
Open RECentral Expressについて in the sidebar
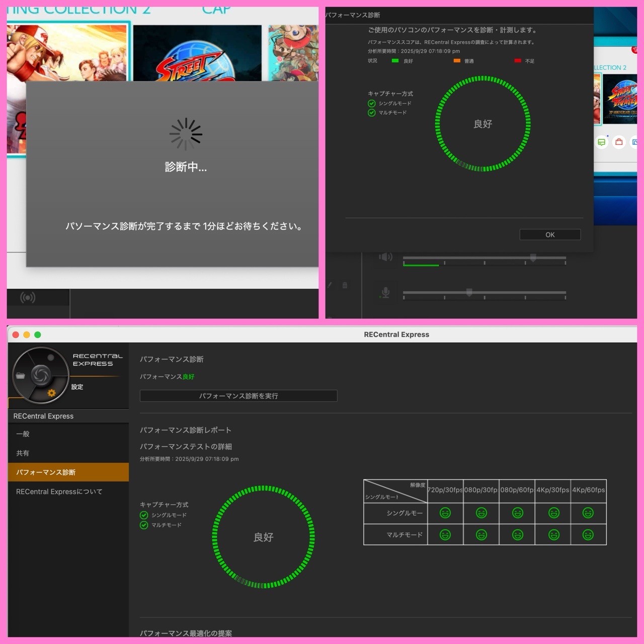click(x=59, y=492)
